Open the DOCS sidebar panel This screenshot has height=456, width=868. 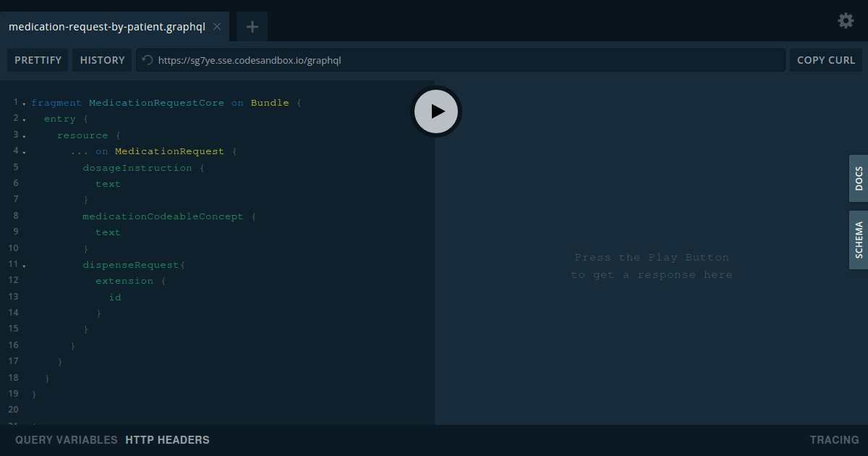859,179
